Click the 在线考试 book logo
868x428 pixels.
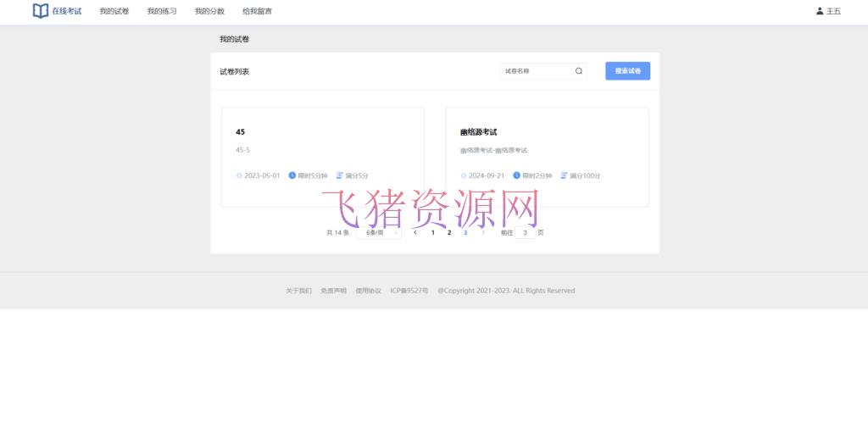tap(41, 11)
